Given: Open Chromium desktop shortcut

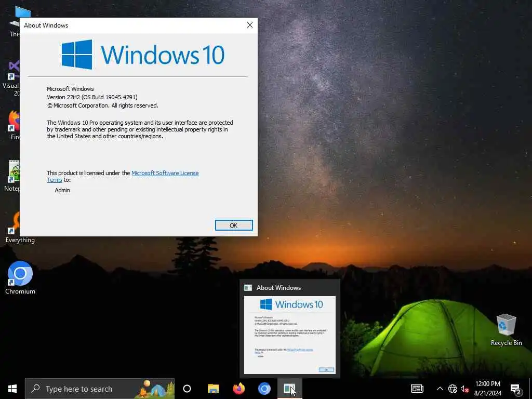Looking at the screenshot, I should click(20, 277).
